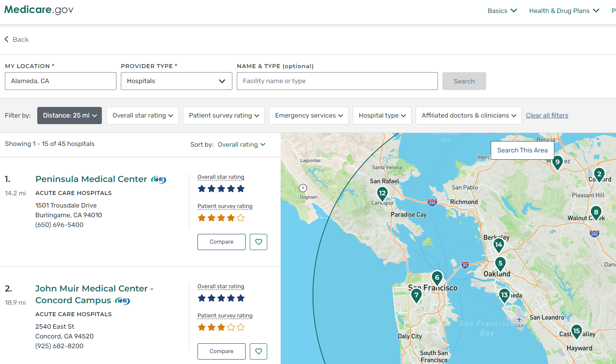Viewport: 616px width, 364px height.
Task: Expand the Hospital type filter
Action: pyautogui.click(x=382, y=116)
